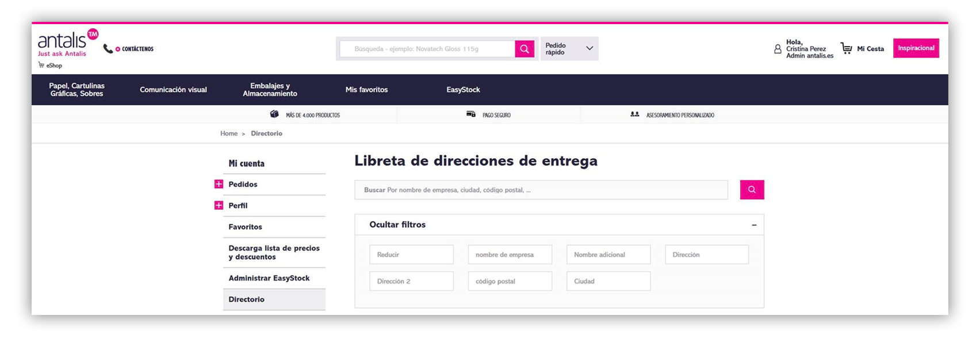Viewport: 980px width, 338px height.
Task: Open the Mi Cesta shopping cart icon
Action: point(846,48)
